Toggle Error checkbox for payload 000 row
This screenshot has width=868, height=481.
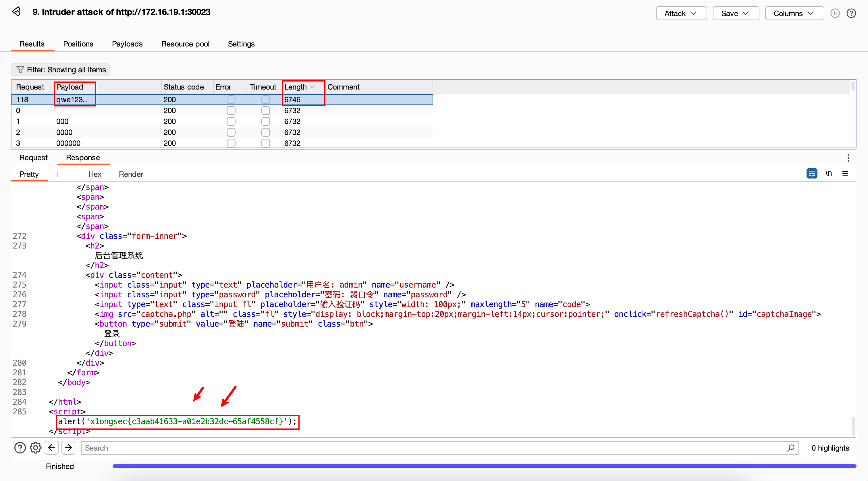point(231,121)
